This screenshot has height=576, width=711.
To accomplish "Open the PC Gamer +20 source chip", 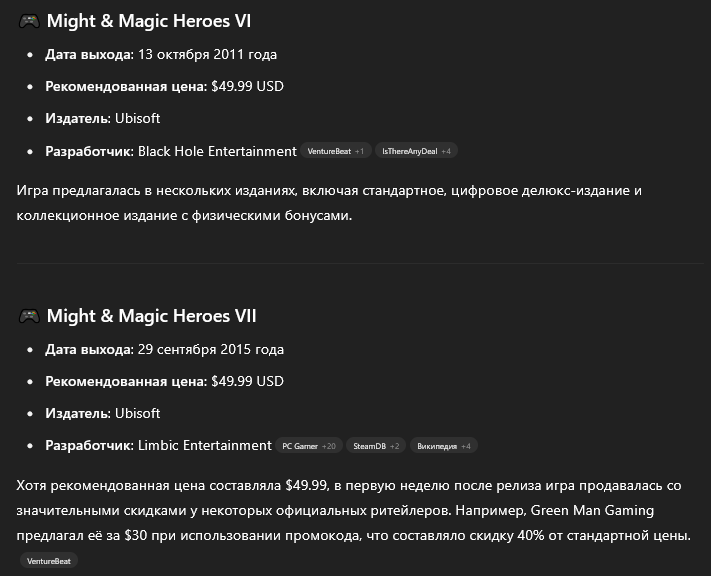I will point(309,446).
